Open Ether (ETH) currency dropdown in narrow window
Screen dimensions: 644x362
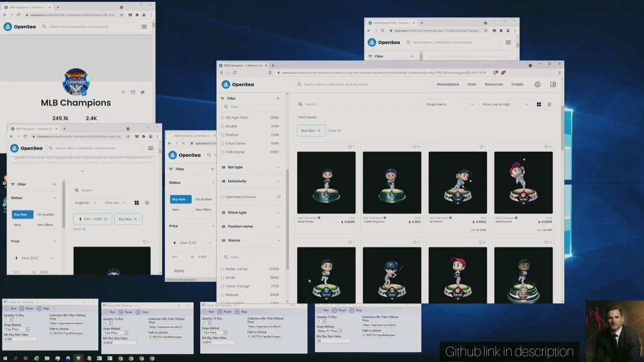click(192, 243)
